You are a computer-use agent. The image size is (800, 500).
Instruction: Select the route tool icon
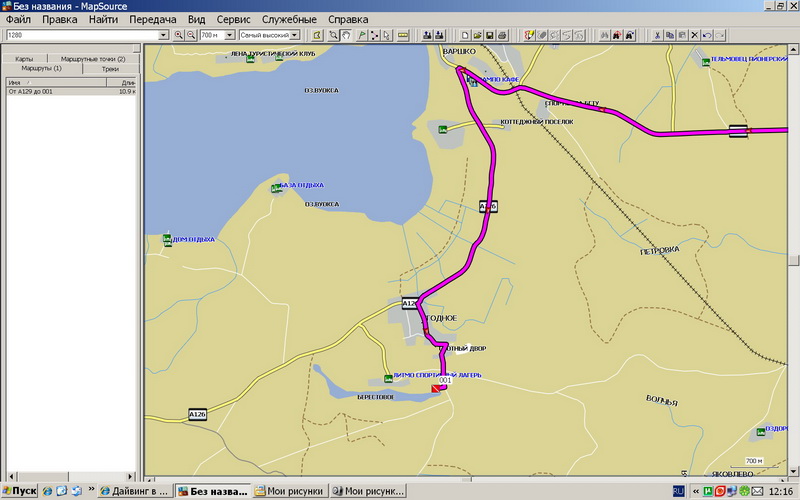click(x=375, y=35)
